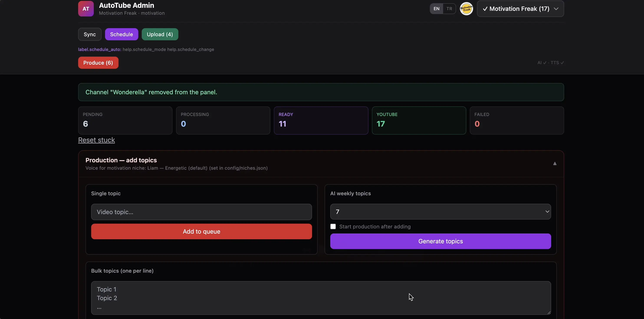Image resolution: width=644 pixels, height=319 pixels.
Task: Click the Production — add topics heading
Action: 121,160
